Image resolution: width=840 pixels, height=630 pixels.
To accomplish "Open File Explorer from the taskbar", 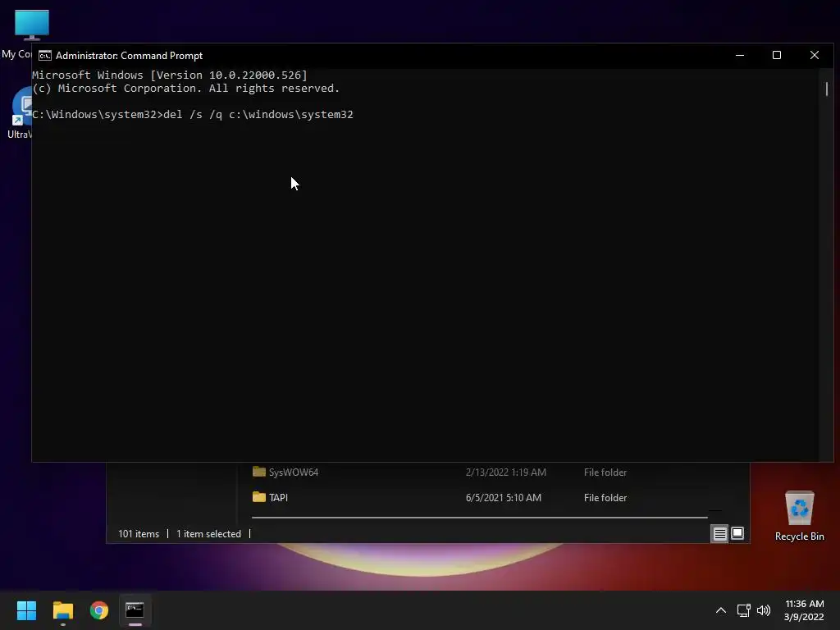I will click(62, 610).
